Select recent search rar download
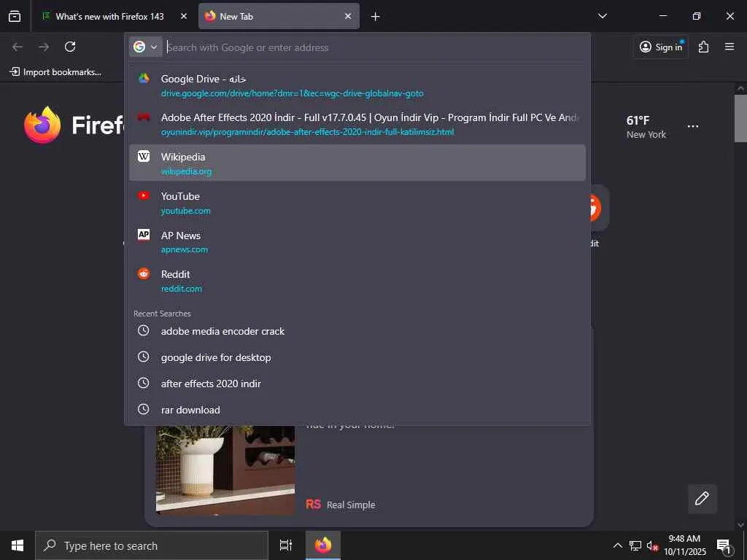747x560 pixels. pos(357,410)
